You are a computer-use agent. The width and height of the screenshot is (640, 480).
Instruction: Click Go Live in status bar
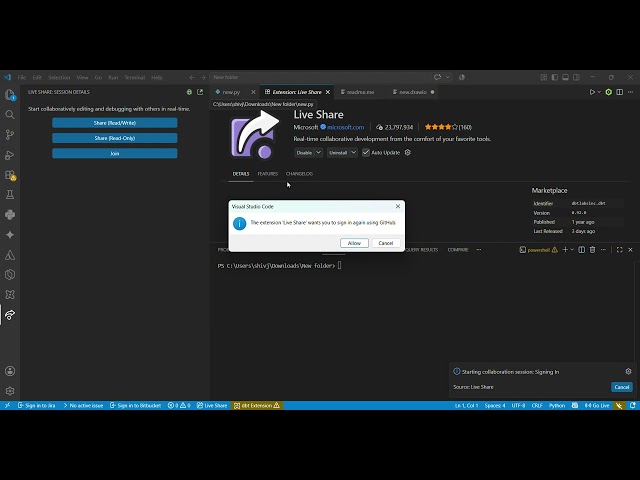tap(597, 405)
